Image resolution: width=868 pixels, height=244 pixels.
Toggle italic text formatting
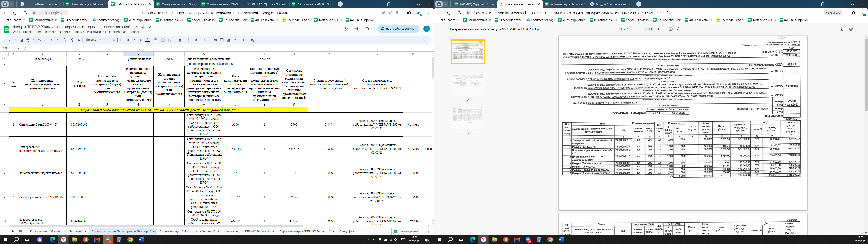[x=134, y=40]
